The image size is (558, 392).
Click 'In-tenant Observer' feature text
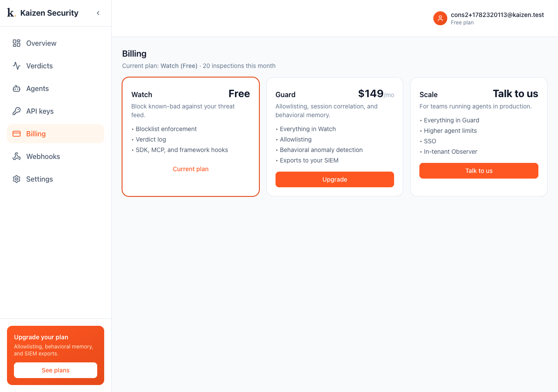(x=450, y=152)
